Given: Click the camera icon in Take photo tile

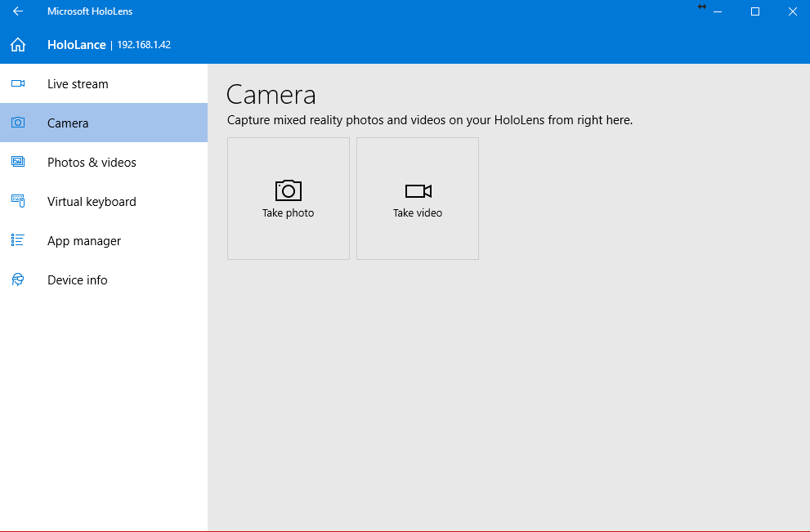Looking at the screenshot, I should (289, 190).
